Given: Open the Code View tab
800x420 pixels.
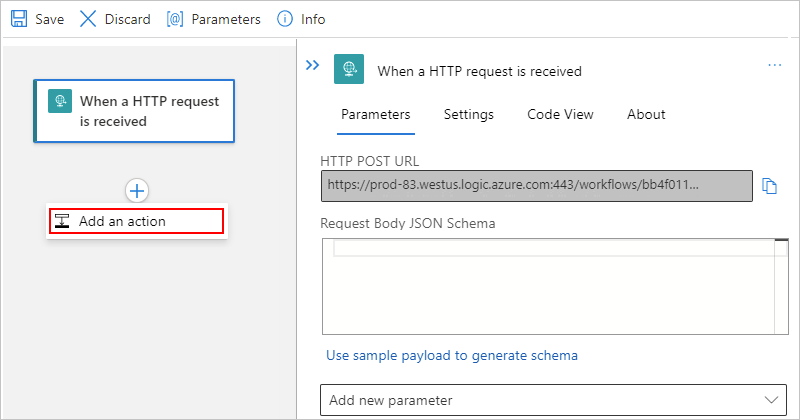Looking at the screenshot, I should [x=560, y=114].
